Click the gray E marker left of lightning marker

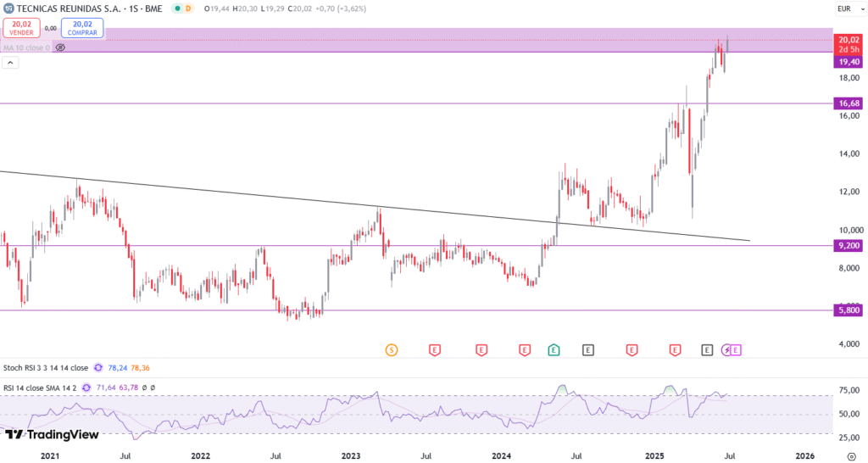(707, 350)
